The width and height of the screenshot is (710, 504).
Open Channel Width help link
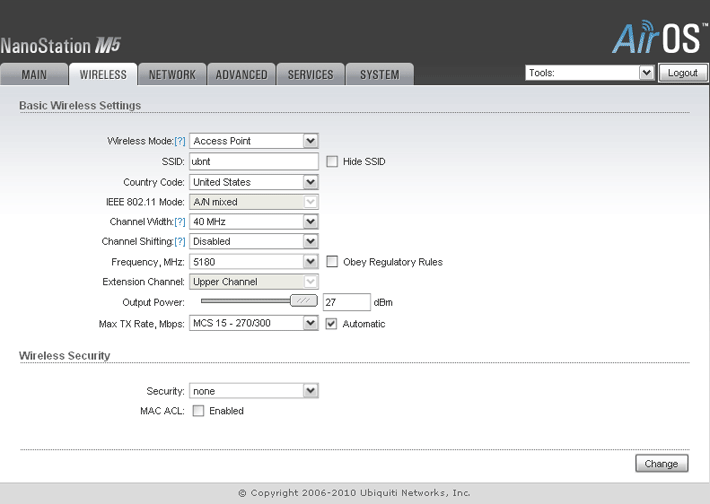[180, 222]
